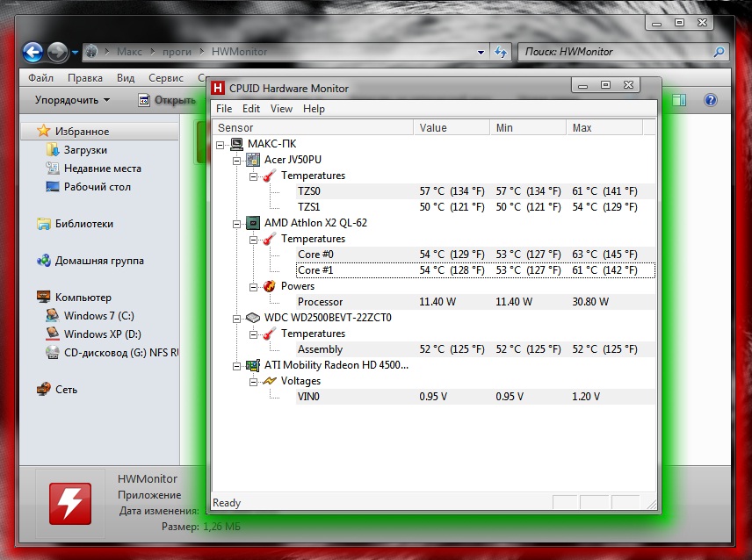The image size is (752, 560).
Task: Click the AMD Athlon X2 processor icon
Action: pyautogui.click(x=253, y=223)
